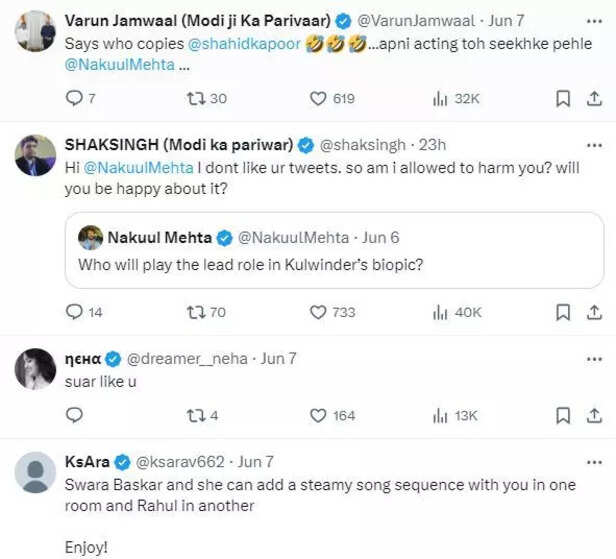Reply to Varun Jamwaal's tweet
Screen dimensions: 616x559
[x=74, y=98]
